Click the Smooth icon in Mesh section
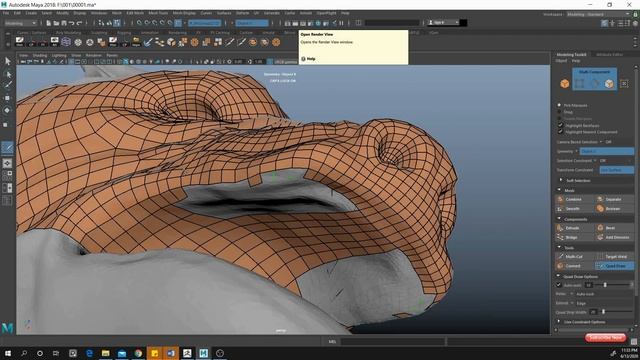 click(560, 209)
